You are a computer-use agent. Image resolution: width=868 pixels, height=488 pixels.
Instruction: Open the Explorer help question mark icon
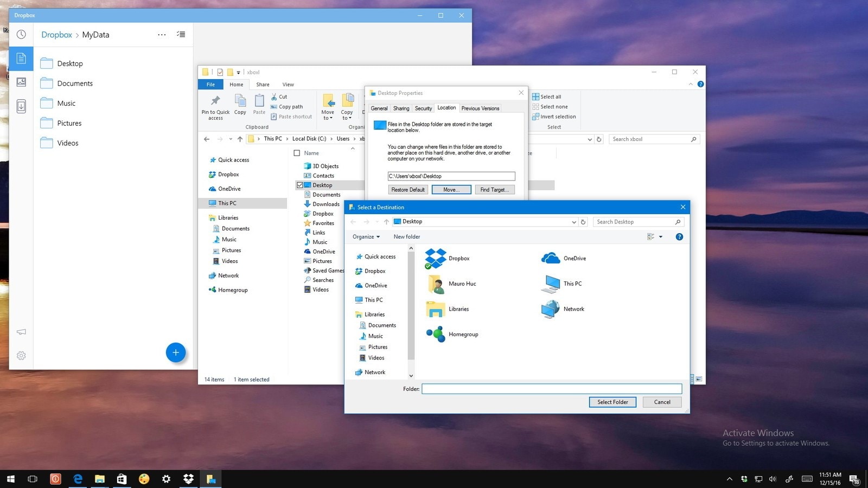point(700,84)
